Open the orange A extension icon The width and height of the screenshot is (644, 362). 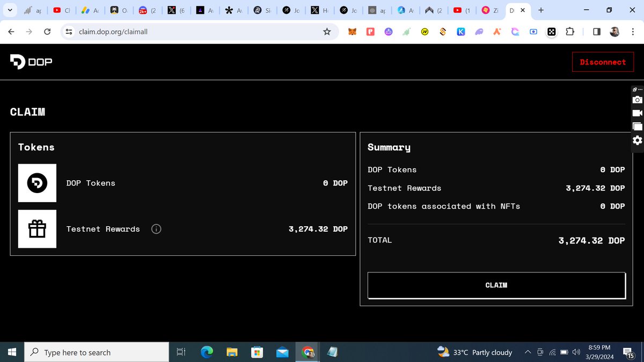pos(497,32)
